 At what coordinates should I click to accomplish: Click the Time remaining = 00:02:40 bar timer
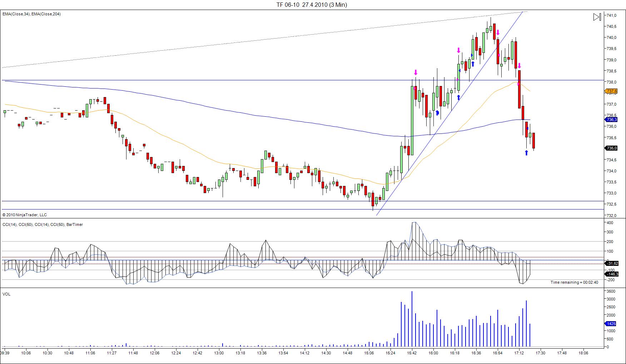(x=574, y=282)
